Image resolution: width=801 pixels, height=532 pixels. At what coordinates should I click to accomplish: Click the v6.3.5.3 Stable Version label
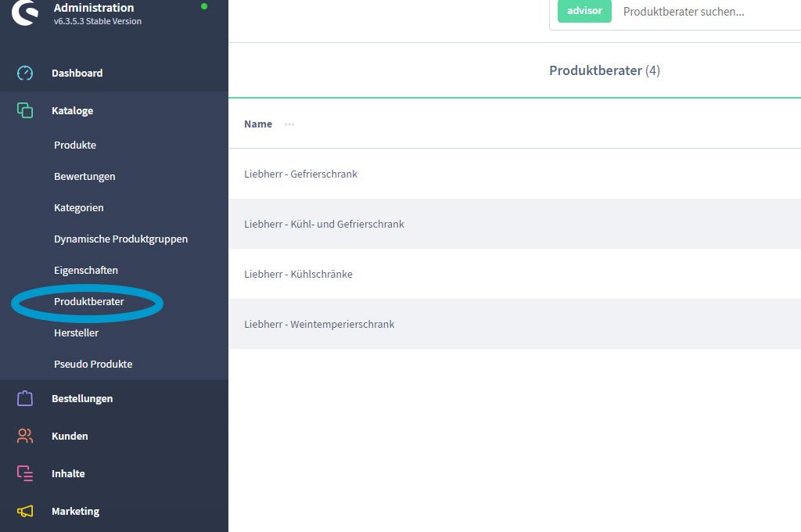(98, 21)
